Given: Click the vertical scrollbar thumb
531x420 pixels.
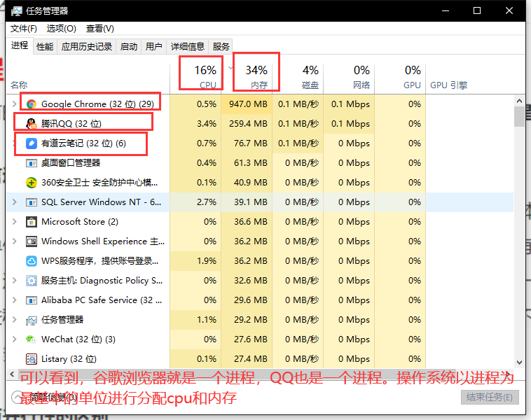Looking at the screenshot, I should (519, 116).
